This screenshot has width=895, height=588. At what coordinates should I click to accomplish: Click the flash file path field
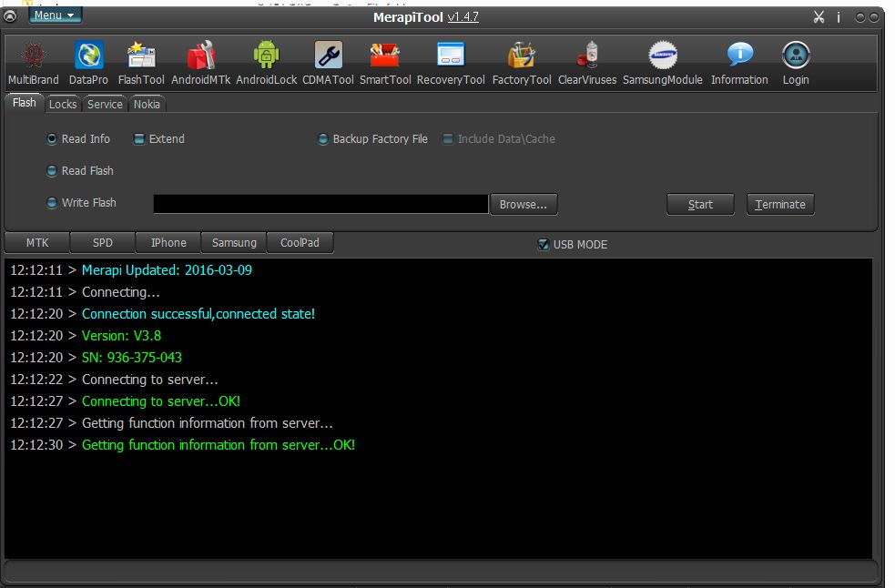320,204
